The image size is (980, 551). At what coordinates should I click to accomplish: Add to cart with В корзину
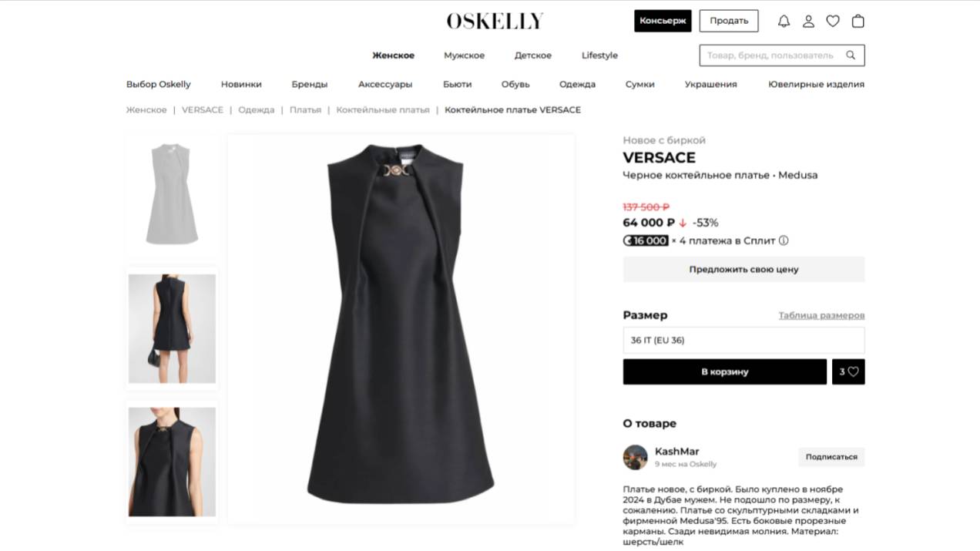point(724,371)
